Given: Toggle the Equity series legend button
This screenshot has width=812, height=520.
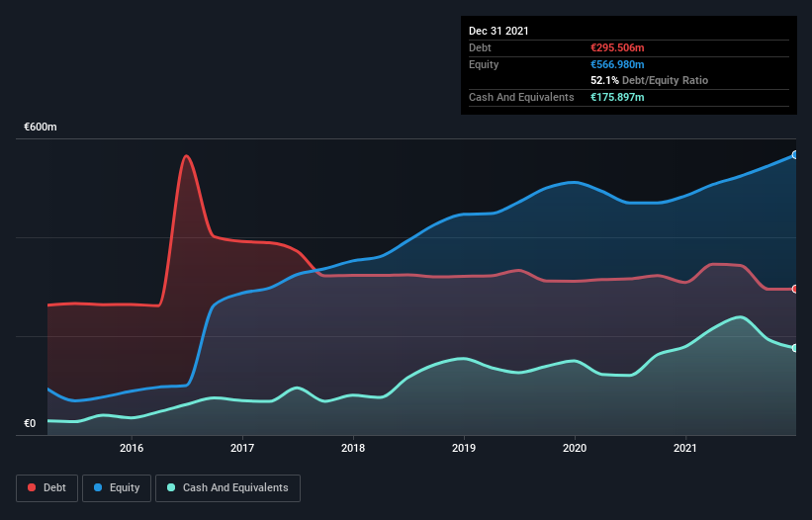Looking at the screenshot, I should point(117,488).
